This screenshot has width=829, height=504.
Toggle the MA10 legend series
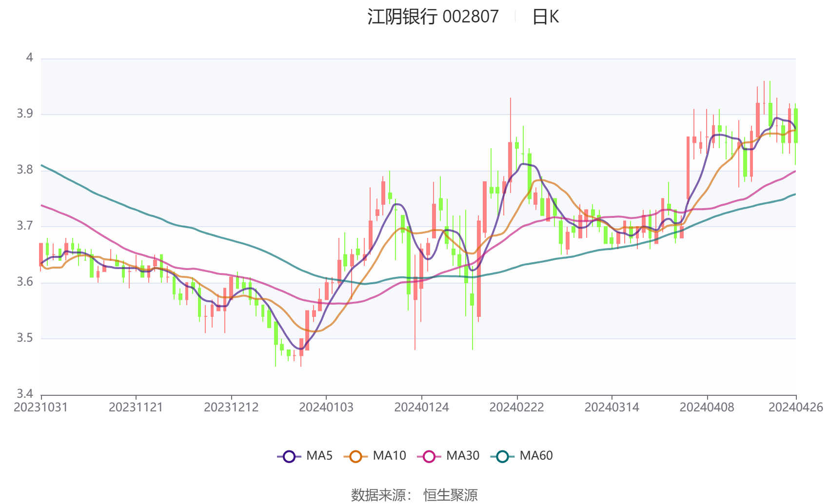[x=375, y=456]
